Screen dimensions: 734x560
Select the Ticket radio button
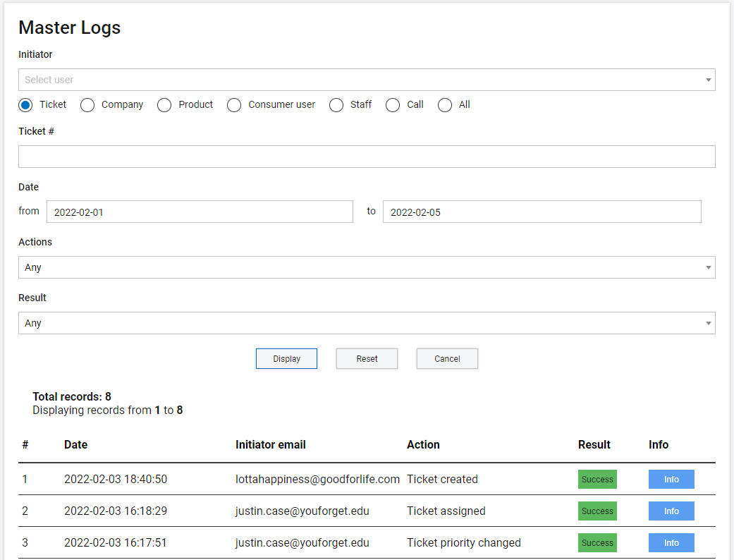[26, 105]
